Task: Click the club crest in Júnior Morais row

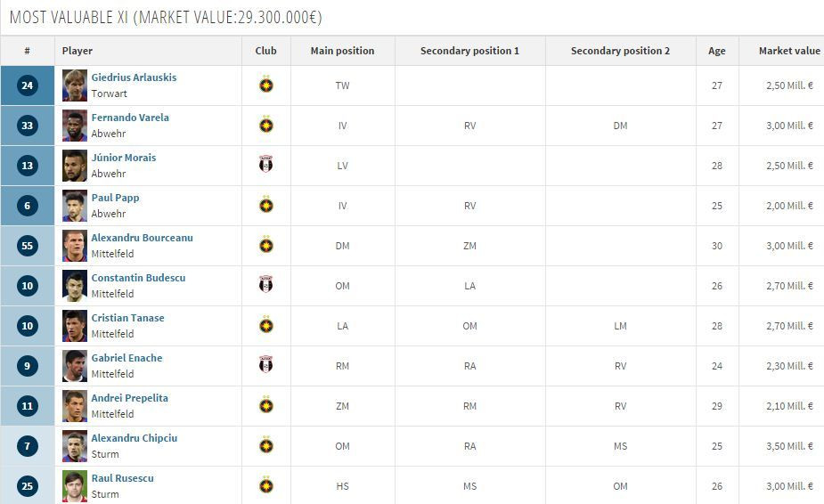Action: click(265, 165)
